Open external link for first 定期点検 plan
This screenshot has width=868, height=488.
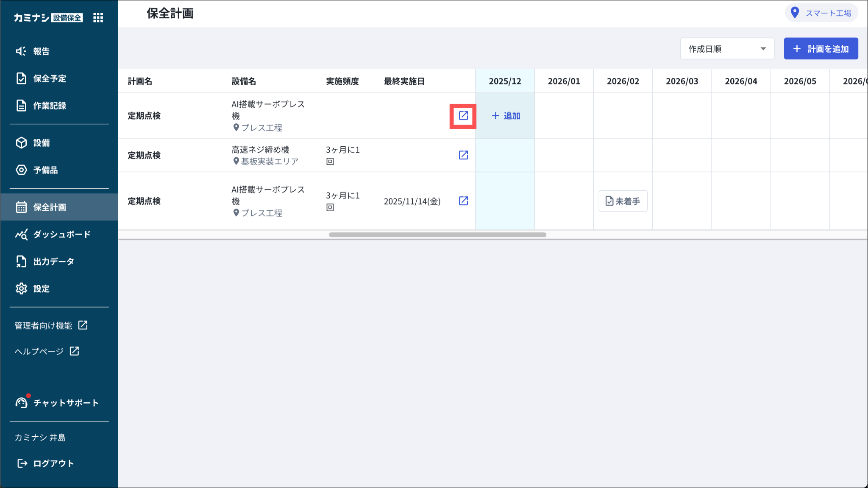(x=463, y=116)
